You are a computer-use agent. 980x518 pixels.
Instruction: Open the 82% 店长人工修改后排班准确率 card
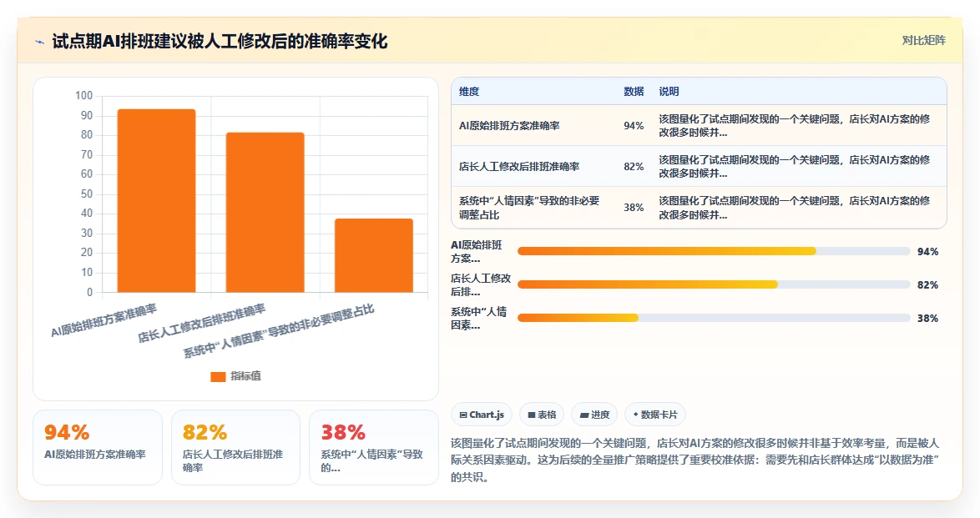coord(235,447)
